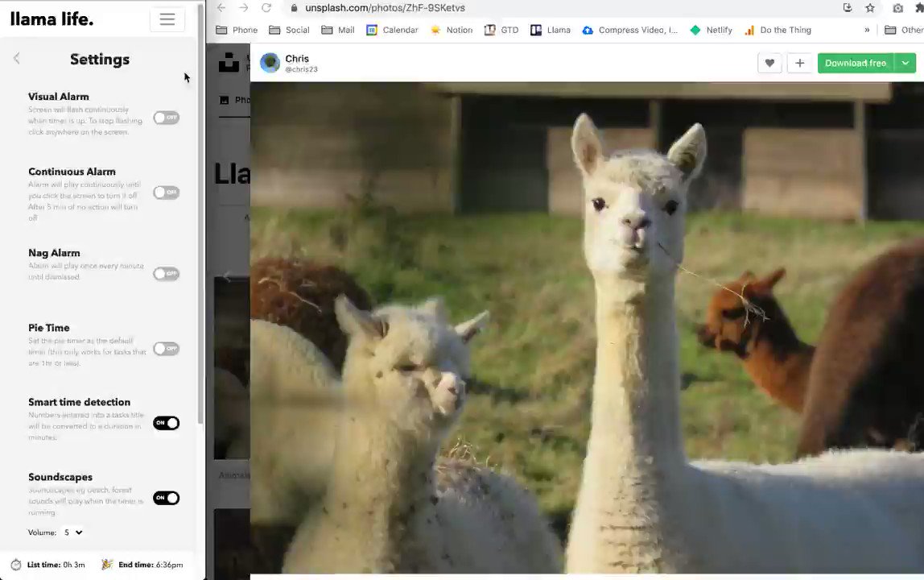This screenshot has width=924, height=580.
Task: Open download size options dropdown arrow
Action: (x=905, y=63)
